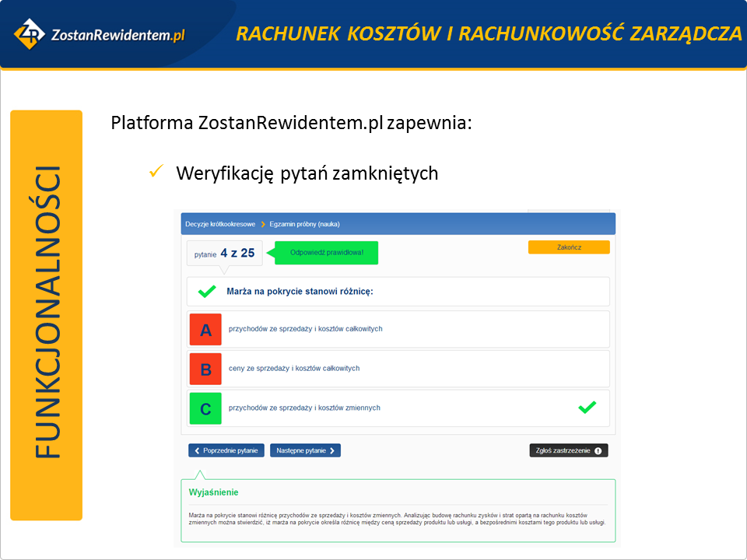Click the exclamation icon in Zgłoś zastrzeżenie
The height and width of the screenshot is (560, 747).
(x=598, y=450)
